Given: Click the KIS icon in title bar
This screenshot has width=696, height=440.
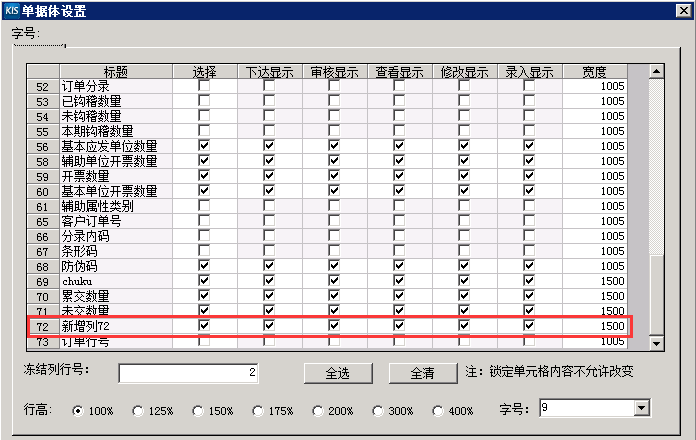Looking at the screenshot, I should pos(11,11).
